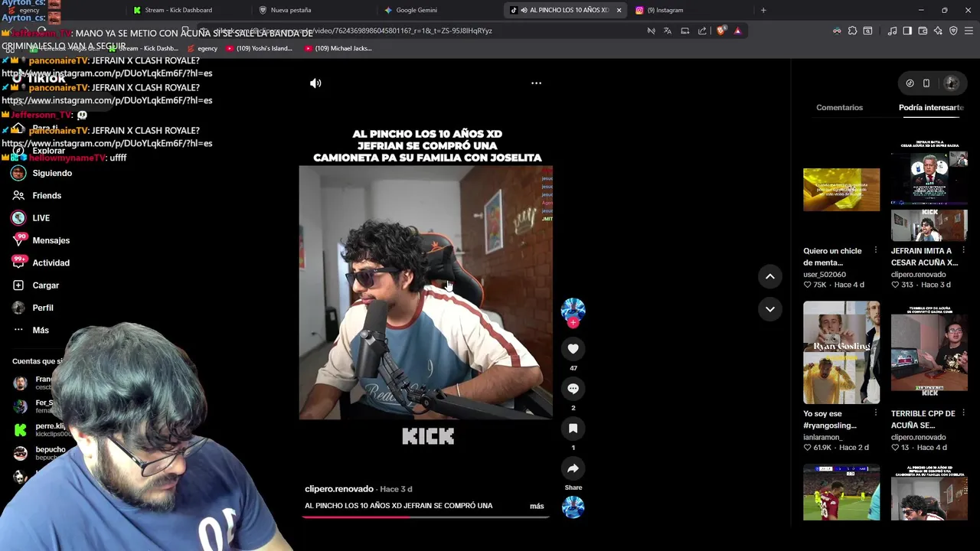
Task: Open comments via the speech bubble icon
Action: 573,389
